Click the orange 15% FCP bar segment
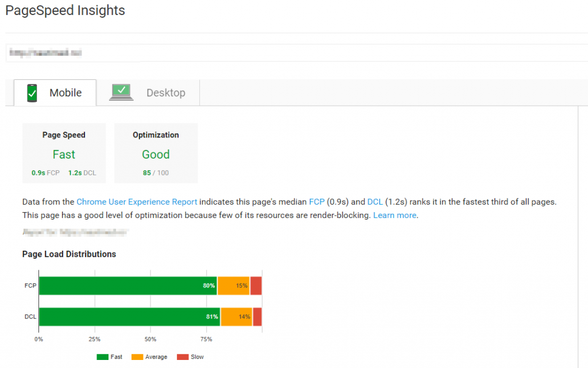 click(234, 286)
